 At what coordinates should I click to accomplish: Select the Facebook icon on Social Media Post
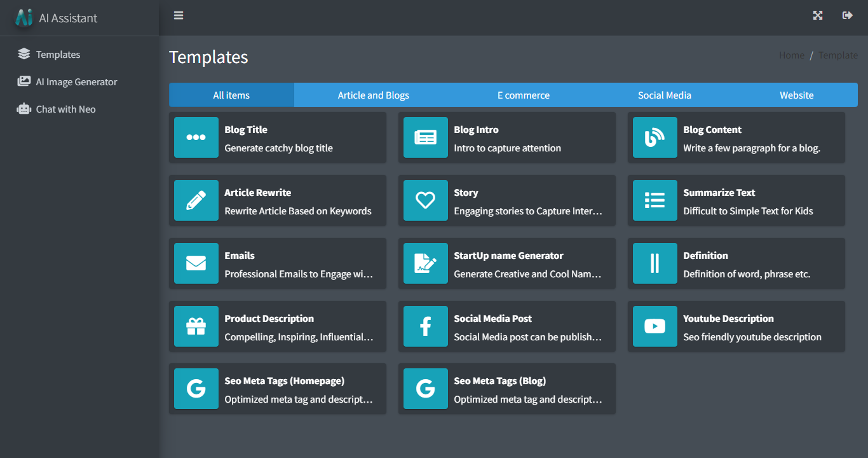[x=425, y=326]
